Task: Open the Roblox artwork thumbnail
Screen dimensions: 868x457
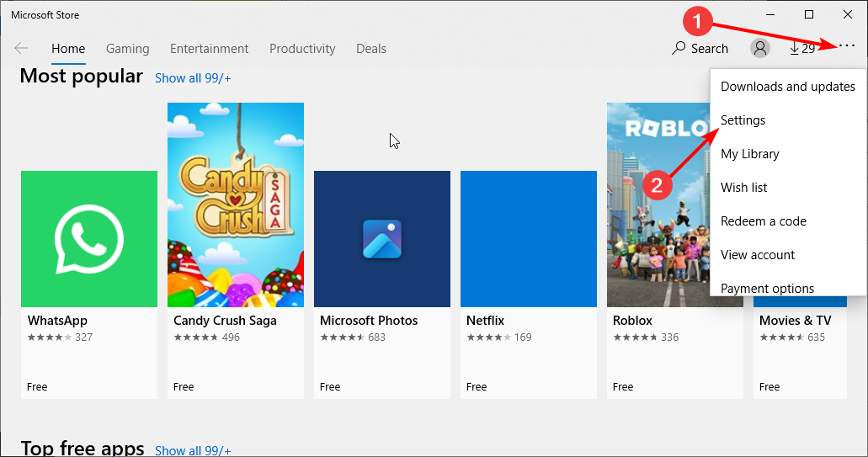Action: [658, 205]
